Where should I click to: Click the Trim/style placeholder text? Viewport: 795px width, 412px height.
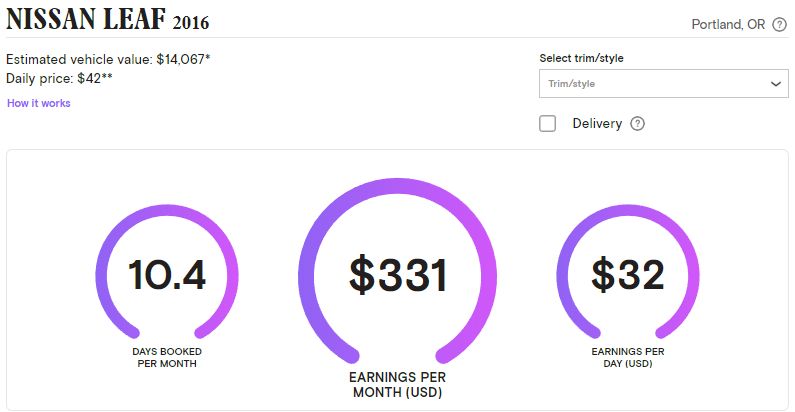click(x=571, y=84)
